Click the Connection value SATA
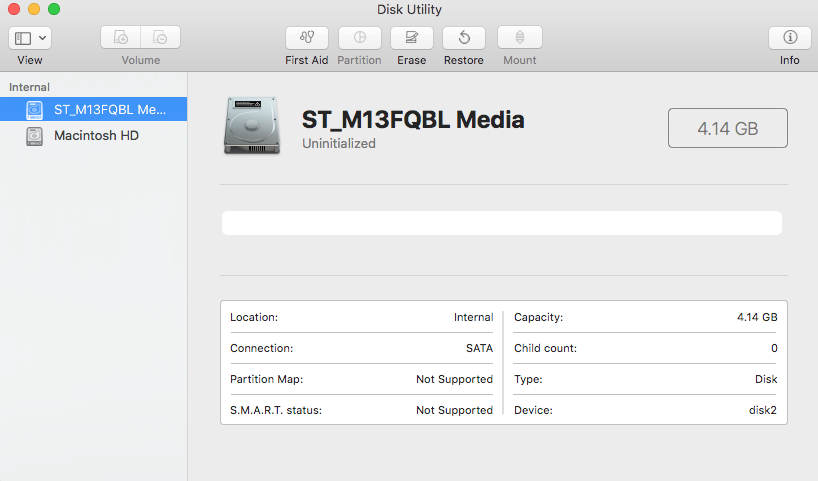 click(479, 348)
